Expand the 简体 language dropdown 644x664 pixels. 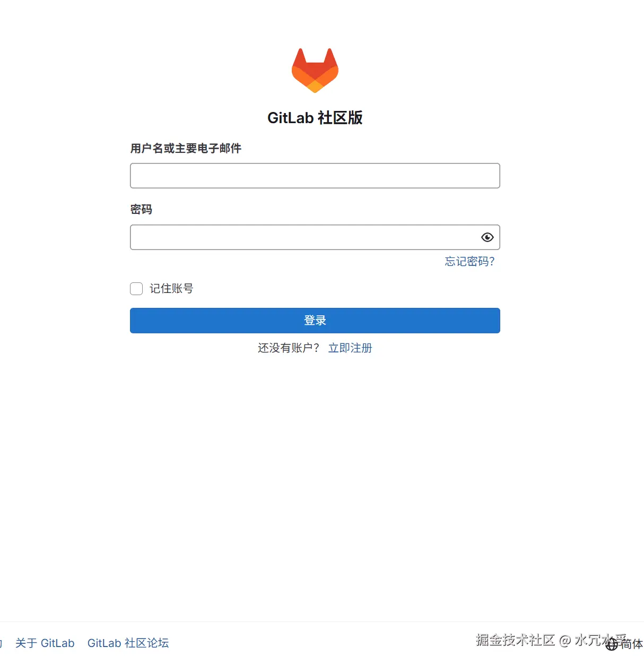coord(631,644)
